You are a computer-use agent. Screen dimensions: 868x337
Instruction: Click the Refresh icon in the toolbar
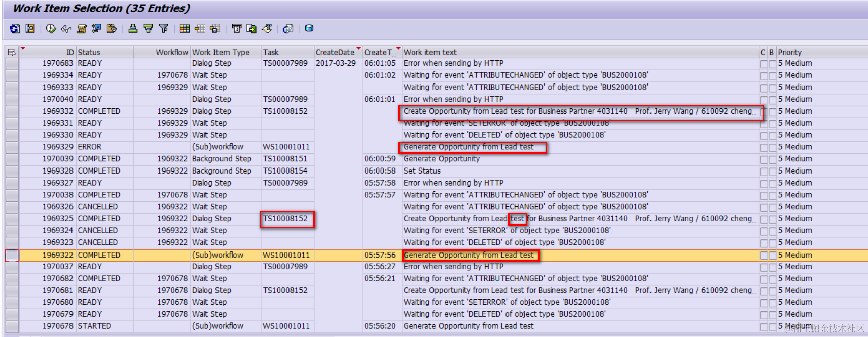click(15, 29)
